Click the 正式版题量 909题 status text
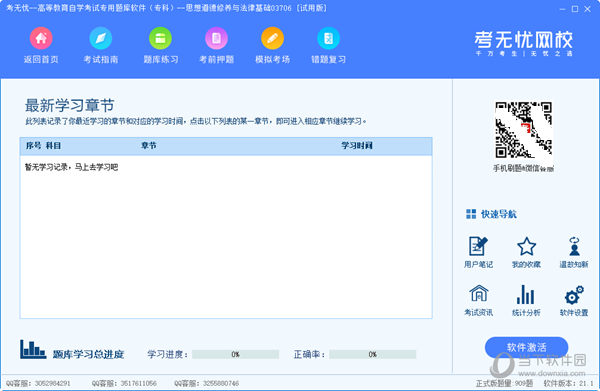600x391 pixels. 504,383
